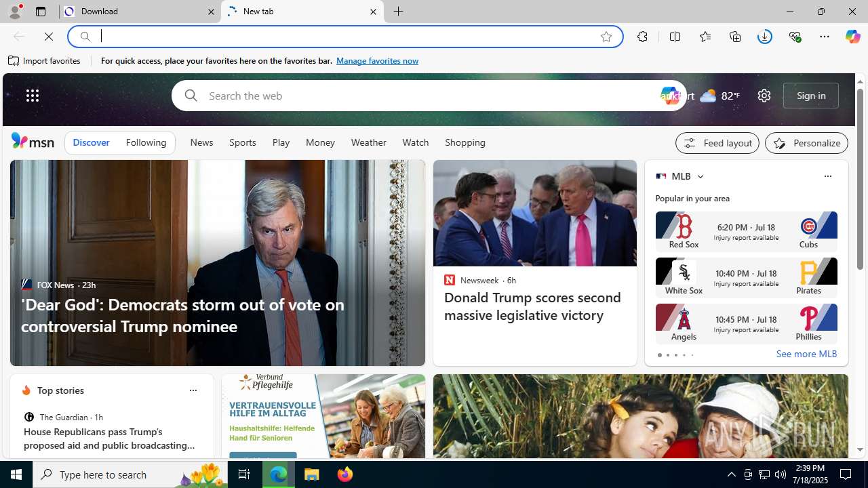
Task: Click Import favorites
Action: coord(45,61)
